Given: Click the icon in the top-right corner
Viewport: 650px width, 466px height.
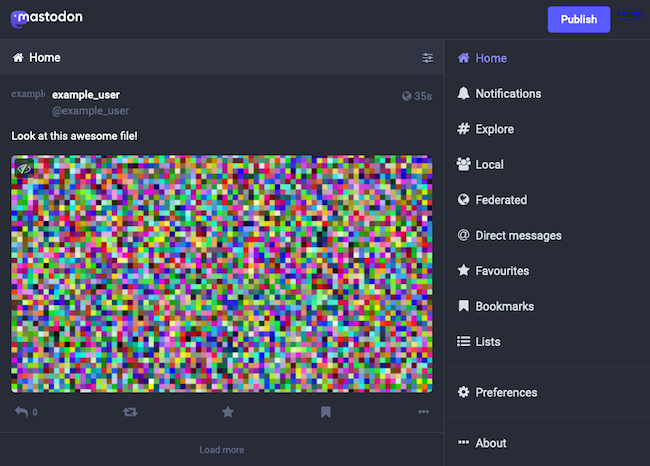Looking at the screenshot, I should click(629, 14).
